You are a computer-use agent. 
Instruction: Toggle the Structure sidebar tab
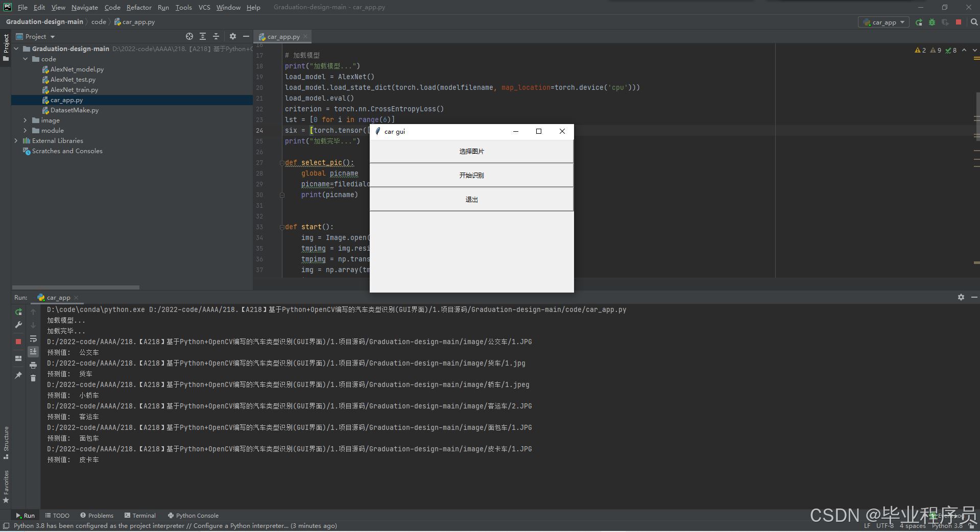pyautogui.click(x=6, y=443)
